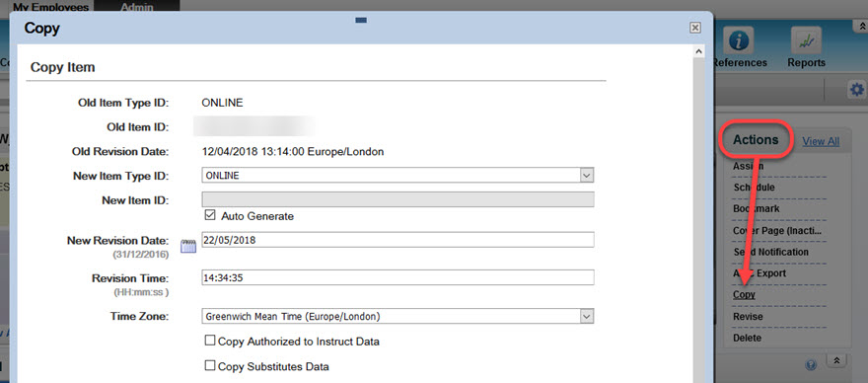This screenshot has width=868, height=383.
Task: Enable Copy Authorized to Instruct Data
Action: tap(210, 341)
